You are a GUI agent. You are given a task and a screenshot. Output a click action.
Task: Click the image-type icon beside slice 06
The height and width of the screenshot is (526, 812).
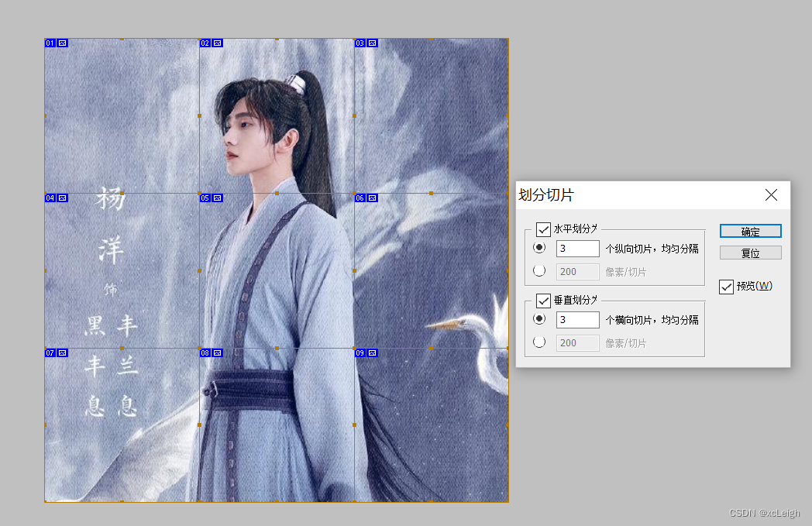point(373,198)
